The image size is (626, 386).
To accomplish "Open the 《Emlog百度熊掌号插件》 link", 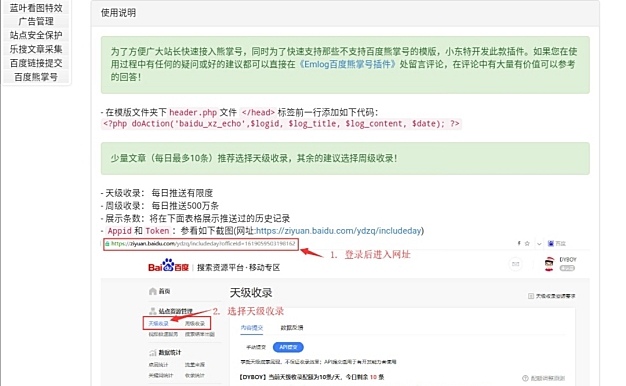I will click(347, 64).
